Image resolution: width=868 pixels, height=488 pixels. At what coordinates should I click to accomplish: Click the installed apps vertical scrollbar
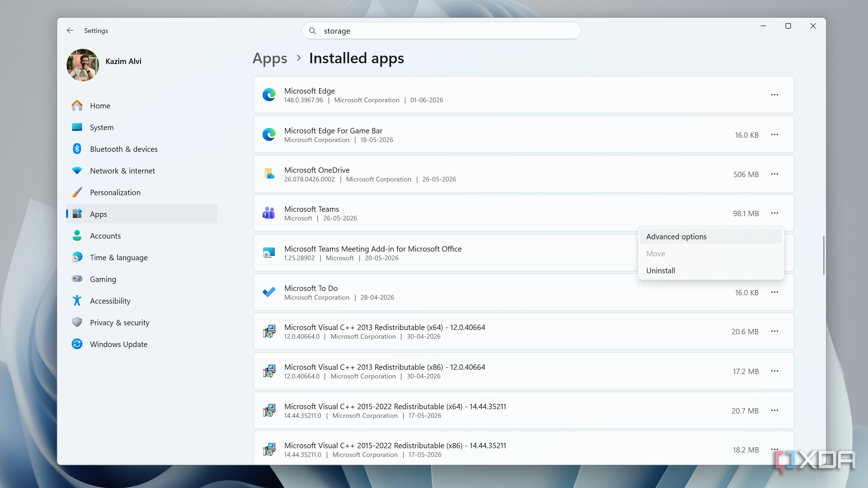click(x=824, y=255)
